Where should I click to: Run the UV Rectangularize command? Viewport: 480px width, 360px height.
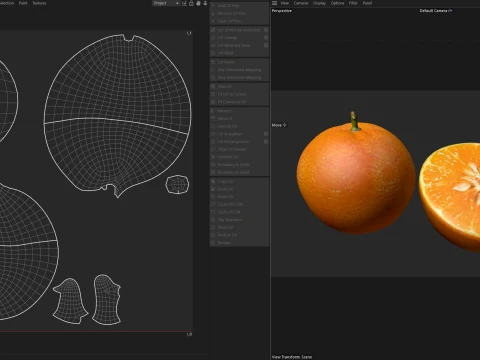(237, 142)
